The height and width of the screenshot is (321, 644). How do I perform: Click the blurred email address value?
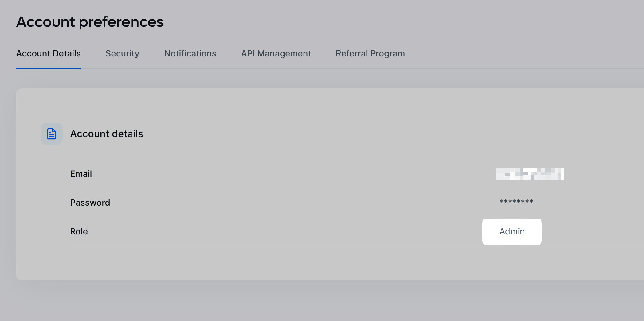pos(530,174)
